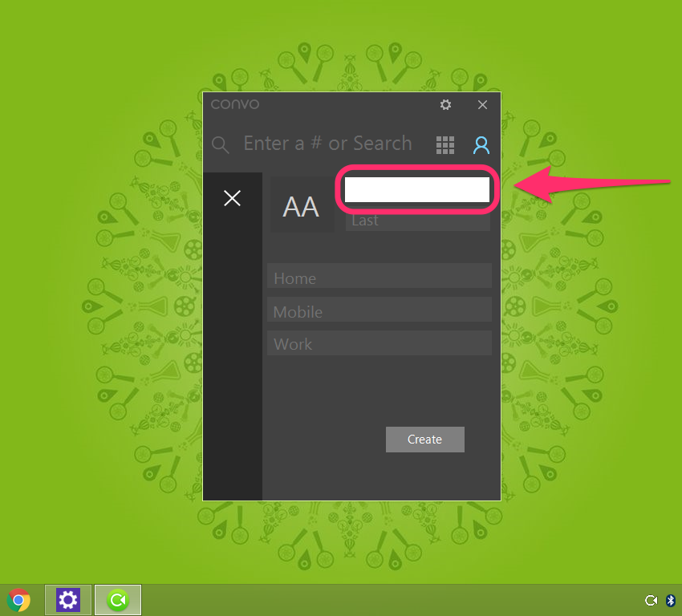Close the Convo window
The image size is (682, 616).
[x=482, y=105]
